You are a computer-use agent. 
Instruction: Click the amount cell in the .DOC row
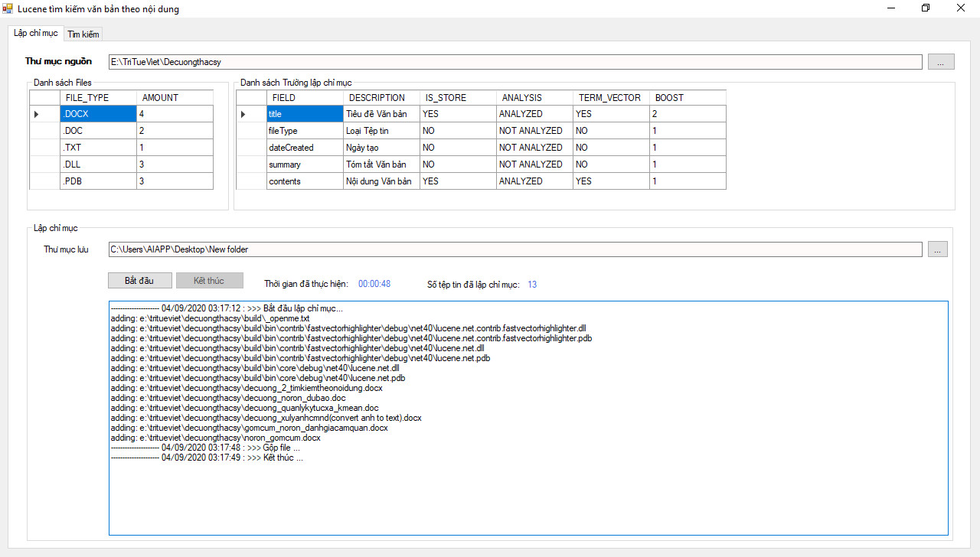tap(175, 131)
